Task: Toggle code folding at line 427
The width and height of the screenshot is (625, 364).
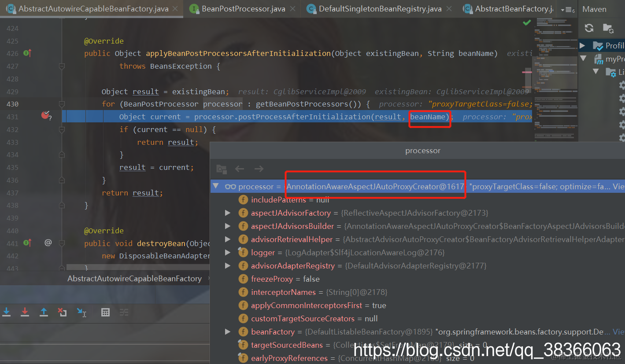Action: (x=62, y=66)
